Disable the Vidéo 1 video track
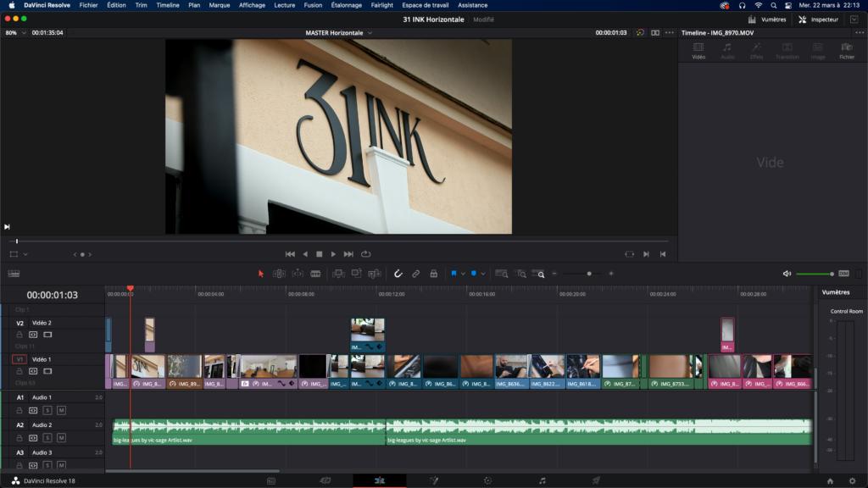The image size is (868, 488). pyautogui.click(x=47, y=371)
